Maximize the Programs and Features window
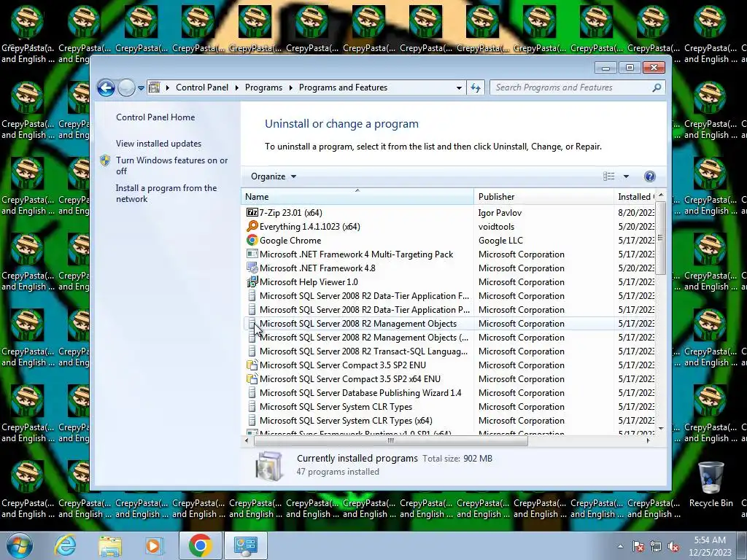 630,68
